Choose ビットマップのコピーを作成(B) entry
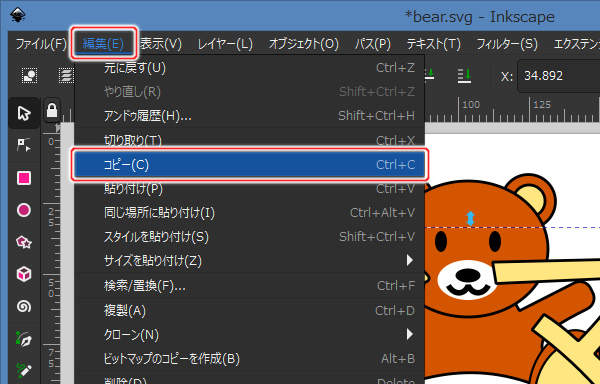Viewport: 600px width, 384px height. [249, 359]
